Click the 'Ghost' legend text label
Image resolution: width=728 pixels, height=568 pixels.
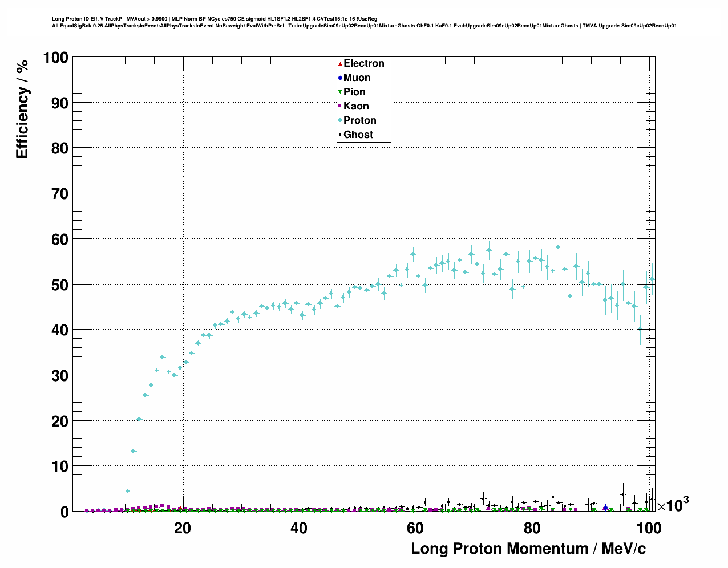(358, 135)
